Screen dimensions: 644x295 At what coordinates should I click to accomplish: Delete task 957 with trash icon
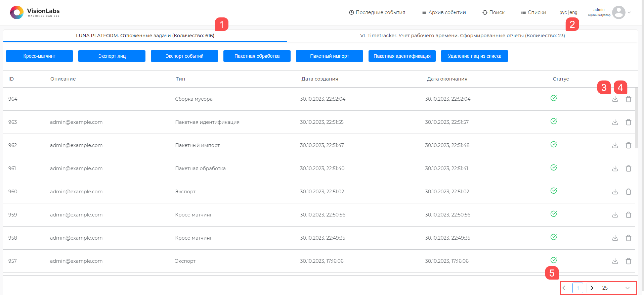pos(628,261)
